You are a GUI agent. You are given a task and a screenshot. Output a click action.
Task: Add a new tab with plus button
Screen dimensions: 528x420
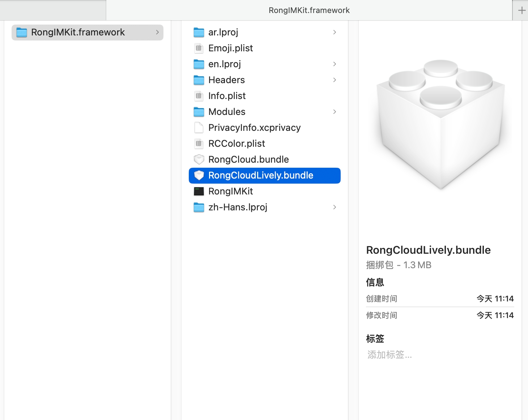coord(521,10)
